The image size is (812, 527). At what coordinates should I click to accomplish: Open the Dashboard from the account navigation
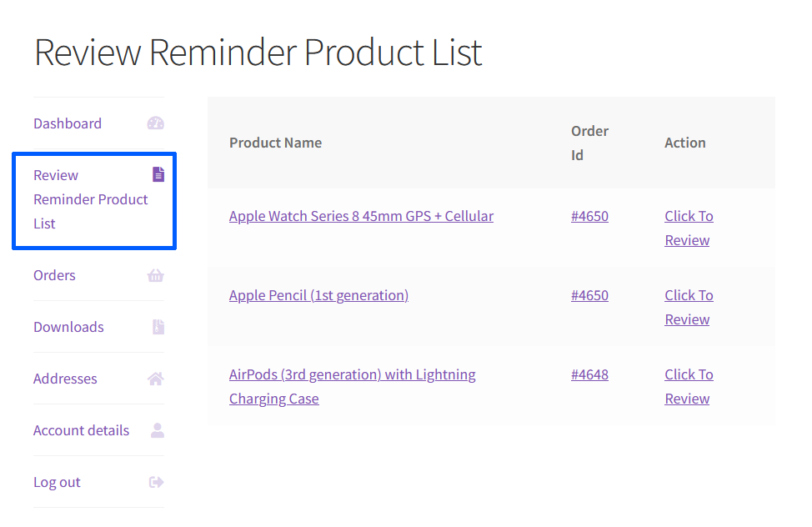click(68, 123)
